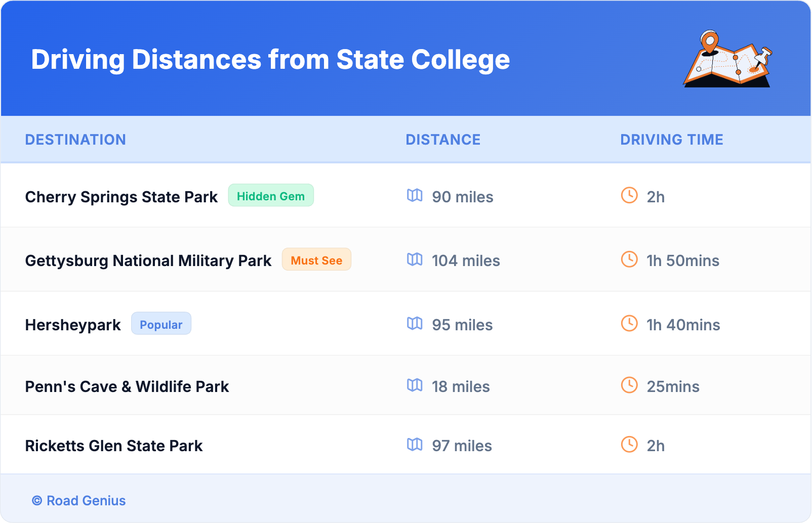This screenshot has width=812, height=523.
Task: Click the Popular badge next to Hersheypark
Action: pos(161,324)
